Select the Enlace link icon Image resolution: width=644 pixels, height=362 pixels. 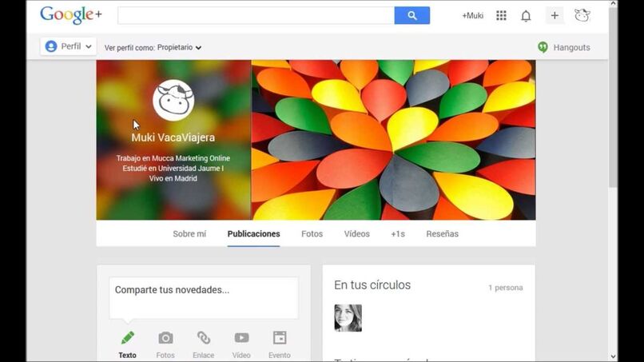203,338
